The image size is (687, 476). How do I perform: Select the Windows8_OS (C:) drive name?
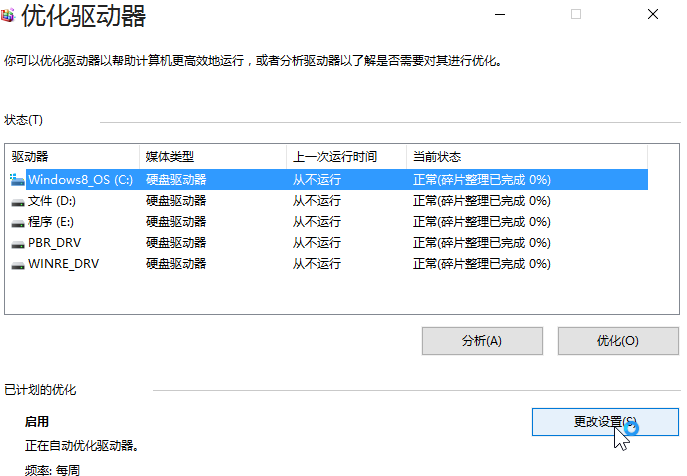pyautogui.click(x=80, y=180)
